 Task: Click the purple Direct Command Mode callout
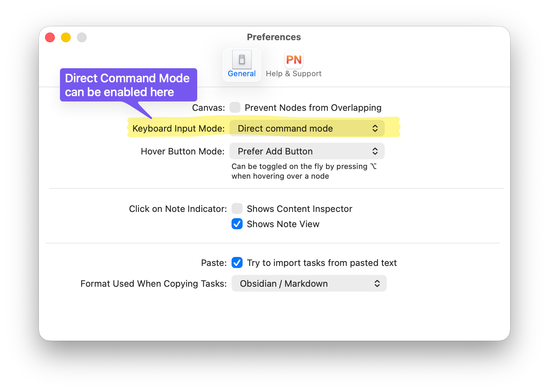pyautogui.click(x=128, y=85)
